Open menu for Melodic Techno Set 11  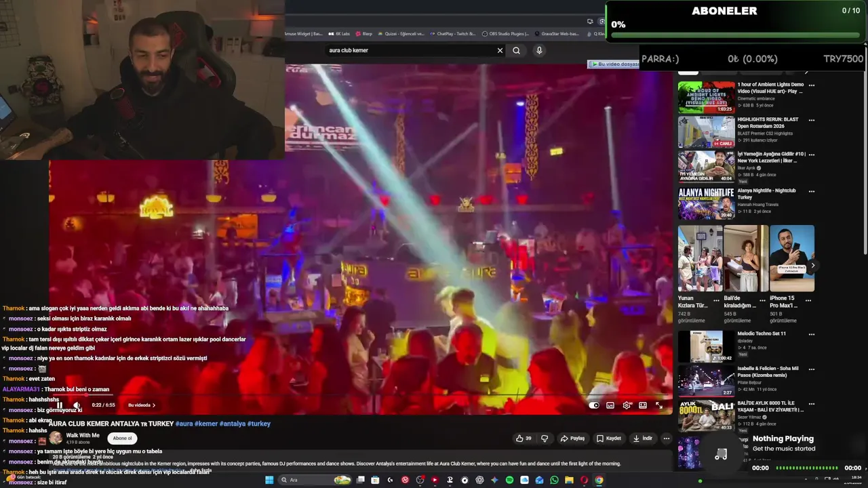point(811,334)
